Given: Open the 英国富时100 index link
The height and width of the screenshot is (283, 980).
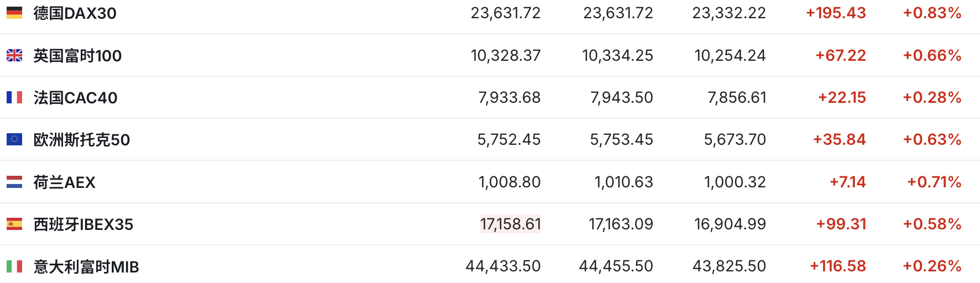Looking at the screenshot, I should pos(77,56).
